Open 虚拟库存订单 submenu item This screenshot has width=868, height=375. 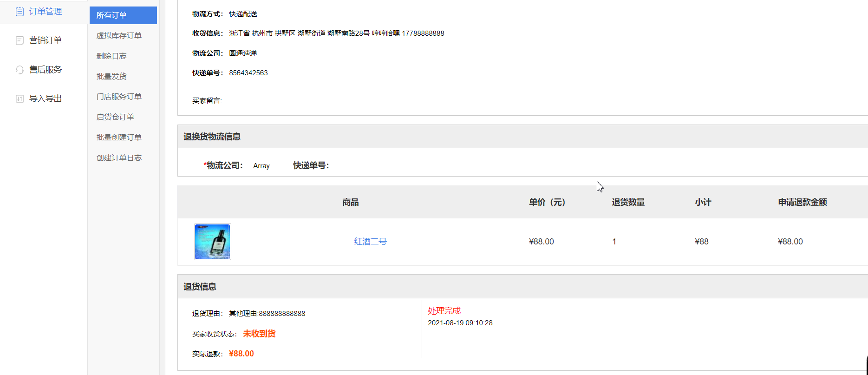(x=119, y=36)
